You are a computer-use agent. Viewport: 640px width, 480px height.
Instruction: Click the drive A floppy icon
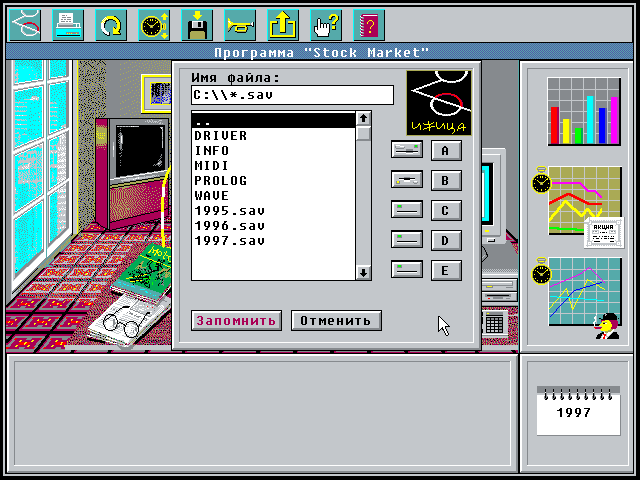point(407,149)
